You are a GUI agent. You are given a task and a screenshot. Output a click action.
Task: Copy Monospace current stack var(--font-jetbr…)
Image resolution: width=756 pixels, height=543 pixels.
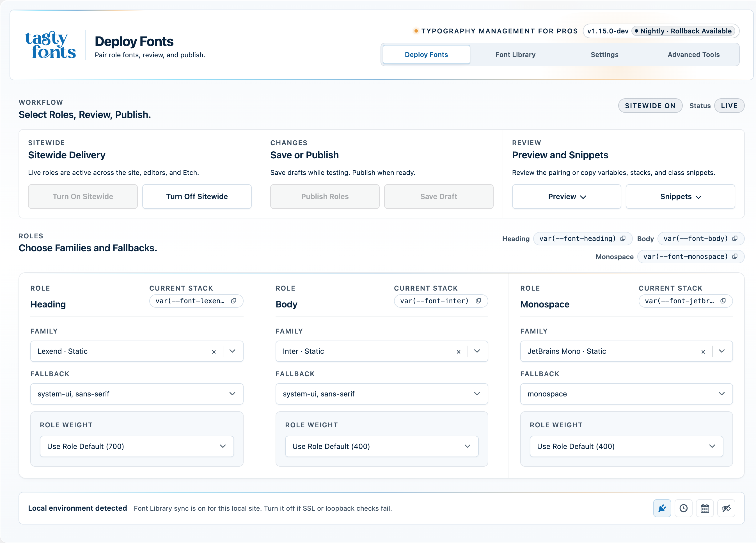click(723, 301)
